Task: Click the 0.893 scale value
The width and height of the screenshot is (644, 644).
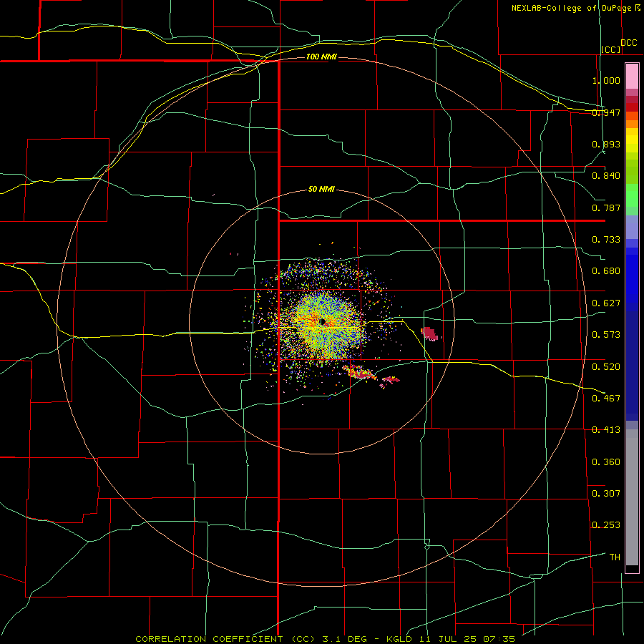Action: pyautogui.click(x=606, y=144)
